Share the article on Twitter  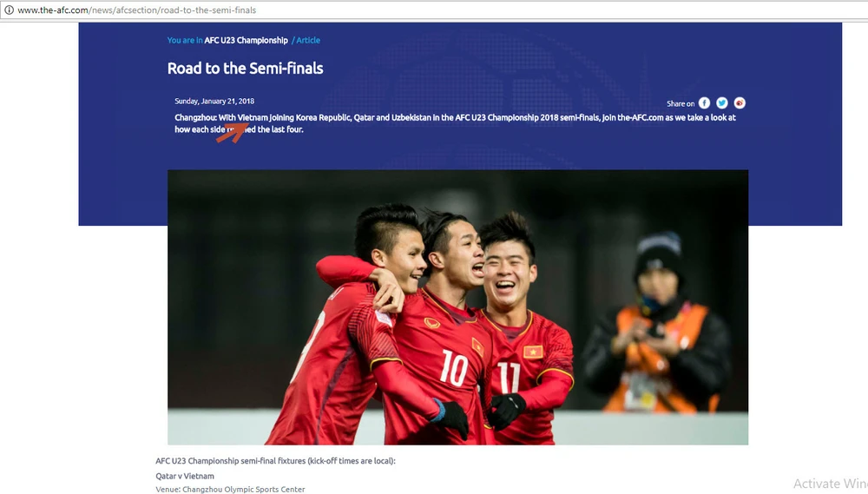click(722, 103)
